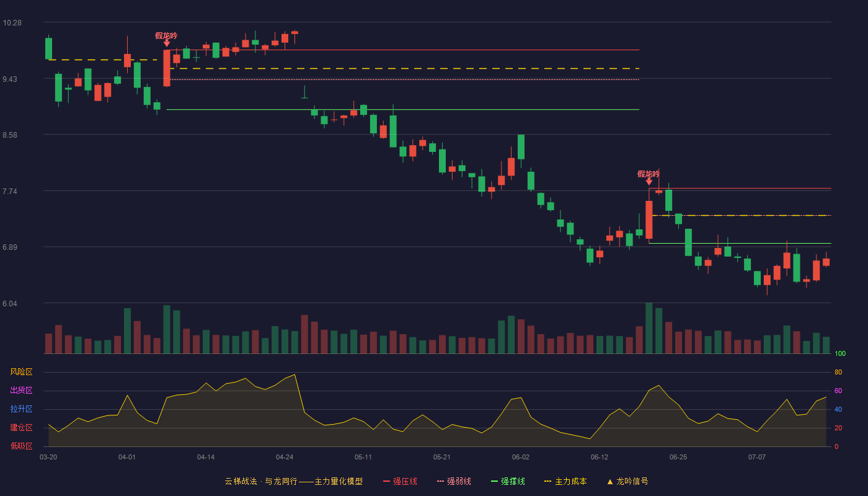Toggle the 强压线 legend item
868x496 pixels.
[x=400, y=481]
